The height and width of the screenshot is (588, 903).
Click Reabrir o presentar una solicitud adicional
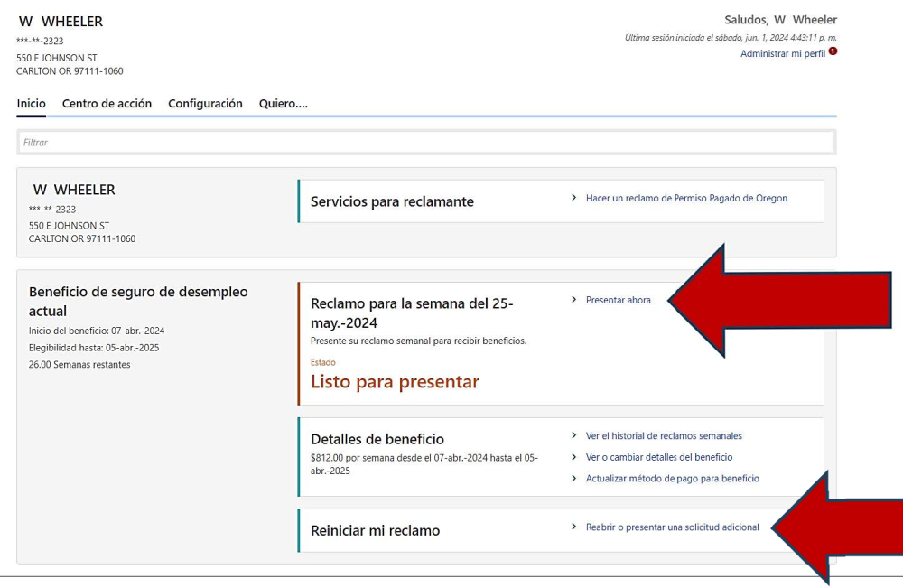point(672,527)
